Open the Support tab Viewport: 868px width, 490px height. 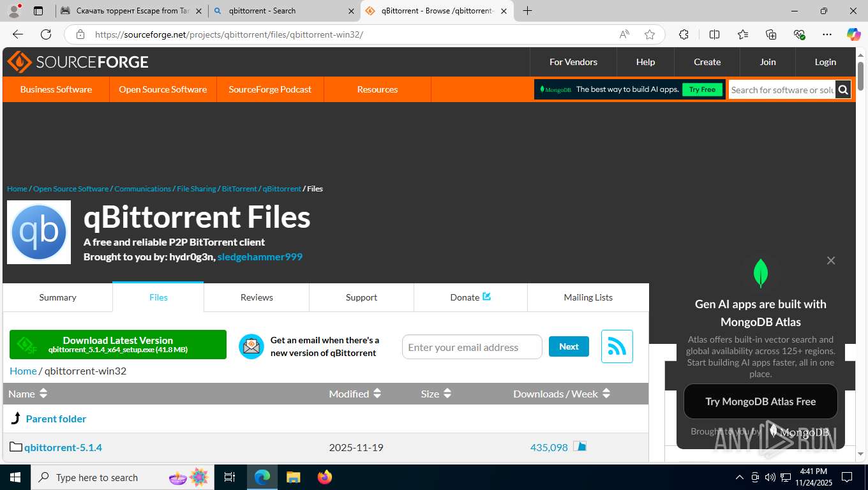(361, 297)
